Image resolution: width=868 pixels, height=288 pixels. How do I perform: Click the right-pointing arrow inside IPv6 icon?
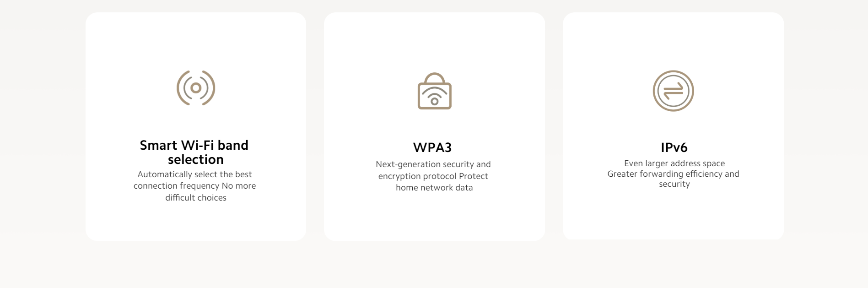[x=674, y=87]
